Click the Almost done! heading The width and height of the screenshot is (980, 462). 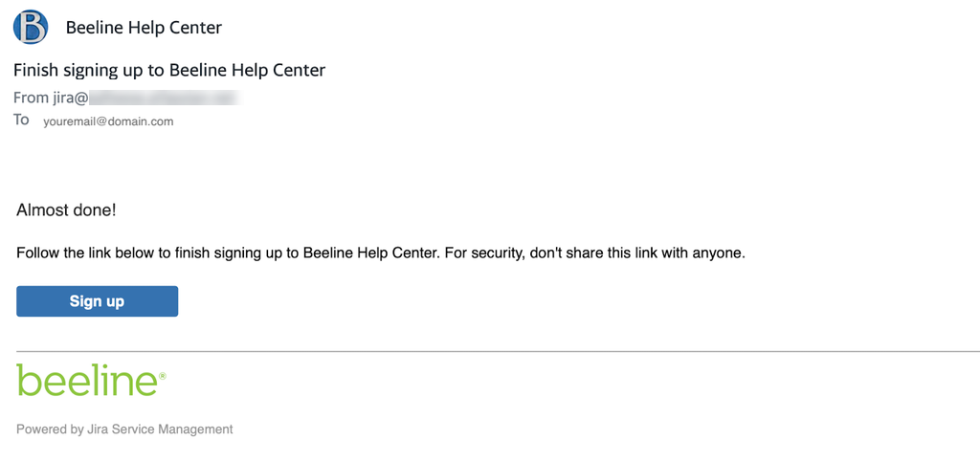(x=66, y=209)
